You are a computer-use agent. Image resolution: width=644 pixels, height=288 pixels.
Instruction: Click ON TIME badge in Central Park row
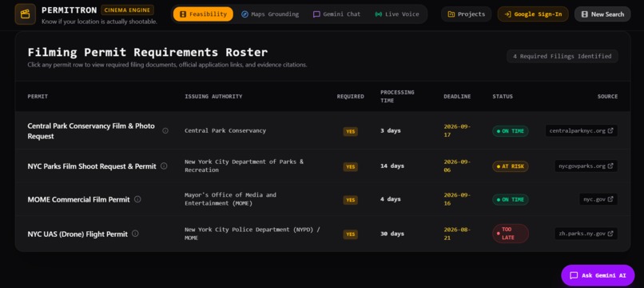tap(510, 131)
